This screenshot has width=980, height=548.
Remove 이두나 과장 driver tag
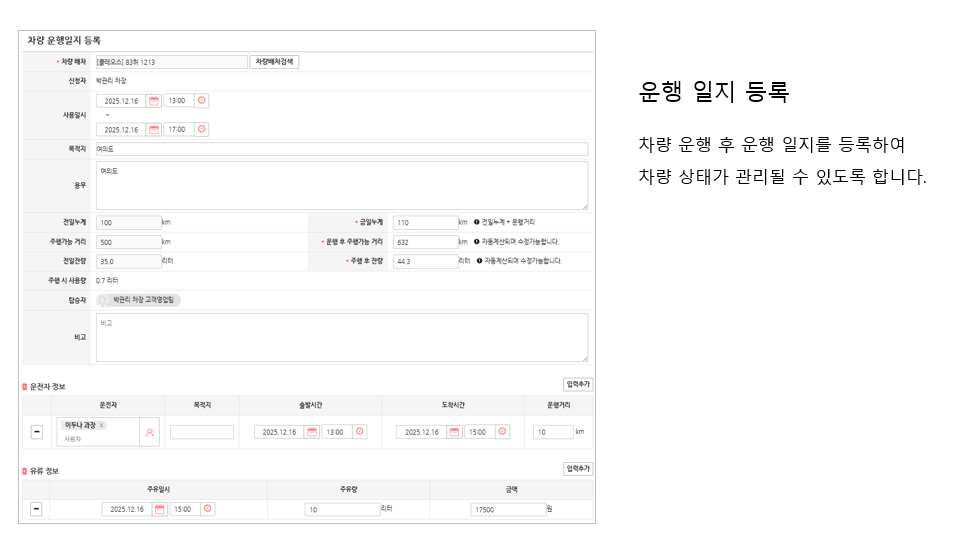coord(101,425)
